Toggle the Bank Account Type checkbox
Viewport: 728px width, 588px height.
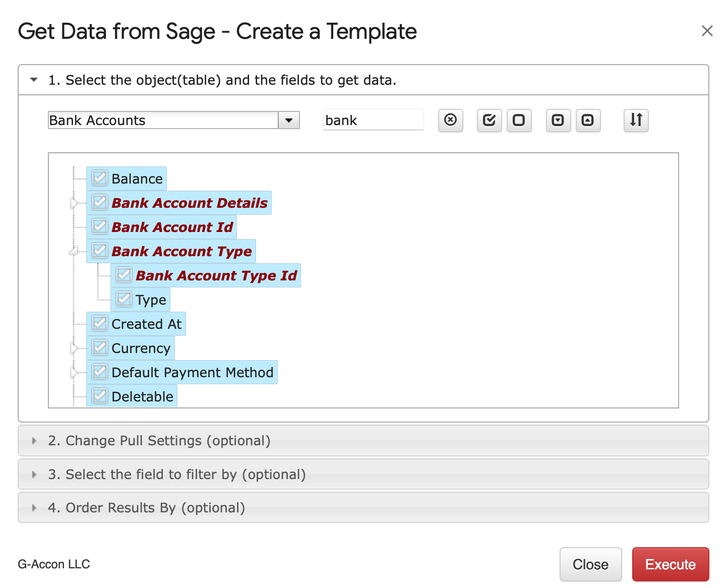100,251
